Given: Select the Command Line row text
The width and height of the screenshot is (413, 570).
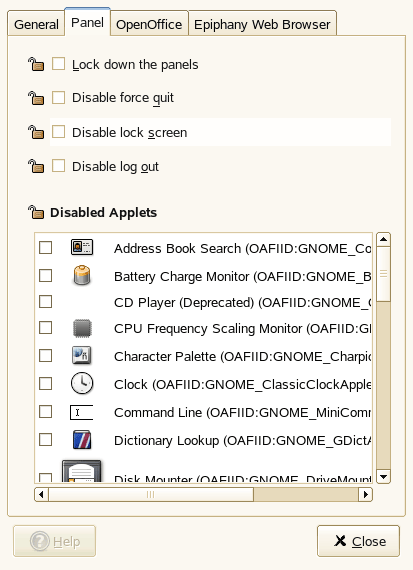Looking at the screenshot, I should (x=243, y=412).
